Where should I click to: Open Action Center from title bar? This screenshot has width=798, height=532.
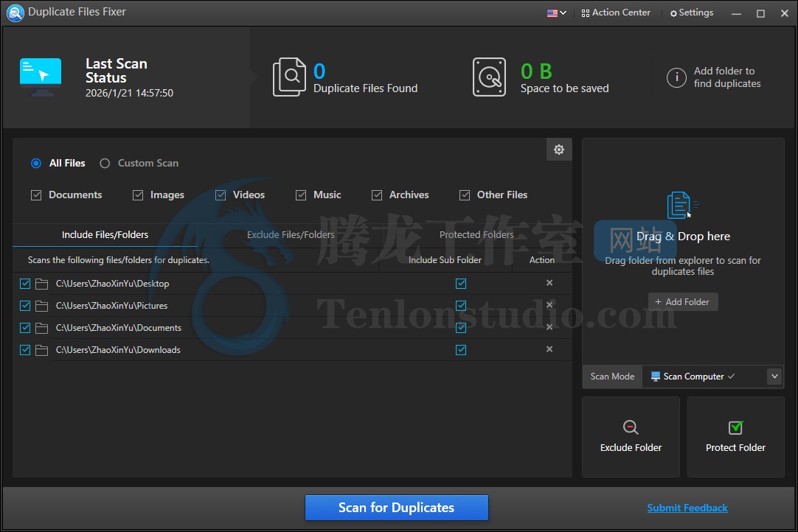tap(616, 13)
